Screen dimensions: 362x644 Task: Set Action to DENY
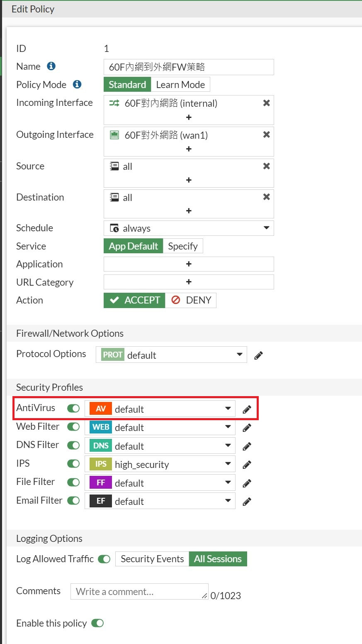191,300
